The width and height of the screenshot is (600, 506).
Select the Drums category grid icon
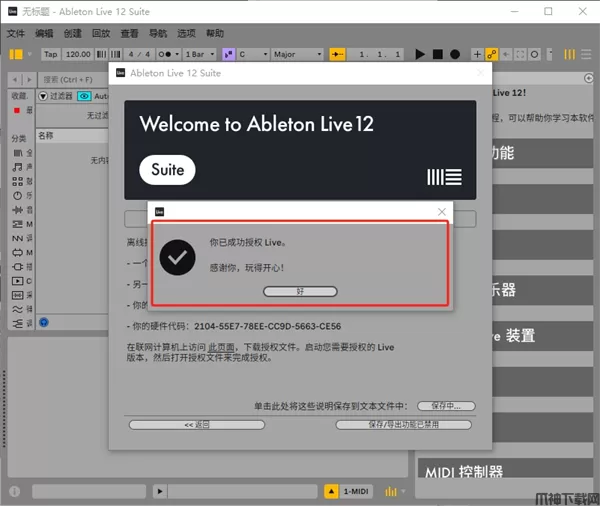[17, 181]
